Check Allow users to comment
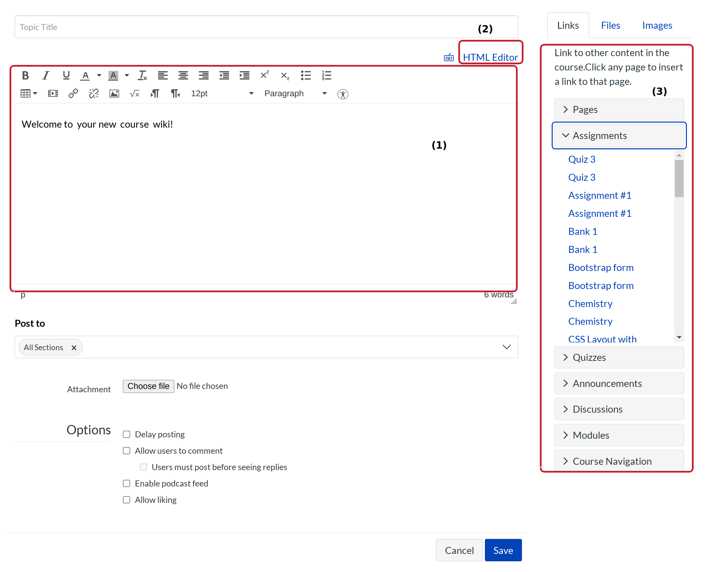The image size is (728, 572). click(127, 451)
